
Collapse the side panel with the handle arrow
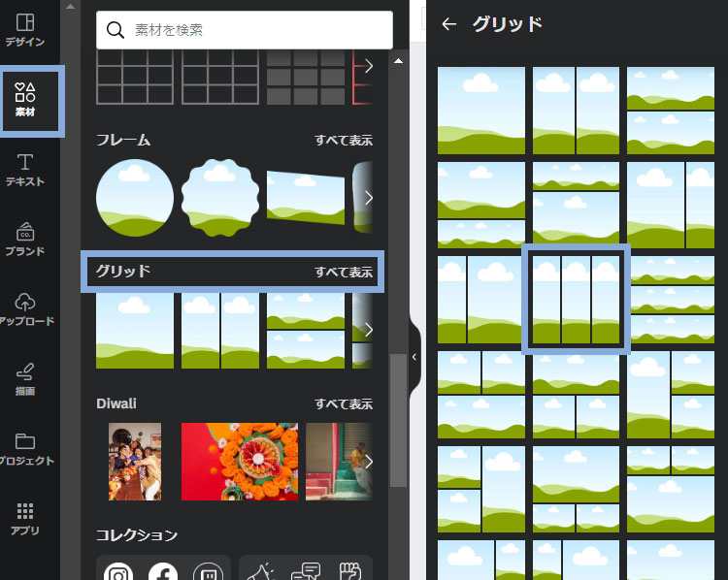(414, 357)
